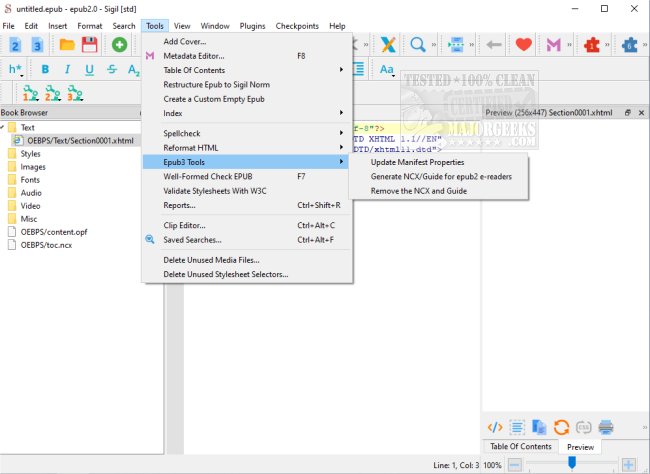Image resolution: width=650 pixels, height=474 pixels.
Task: Click the justify alignment icon
Action: click(x=359, y=69)
